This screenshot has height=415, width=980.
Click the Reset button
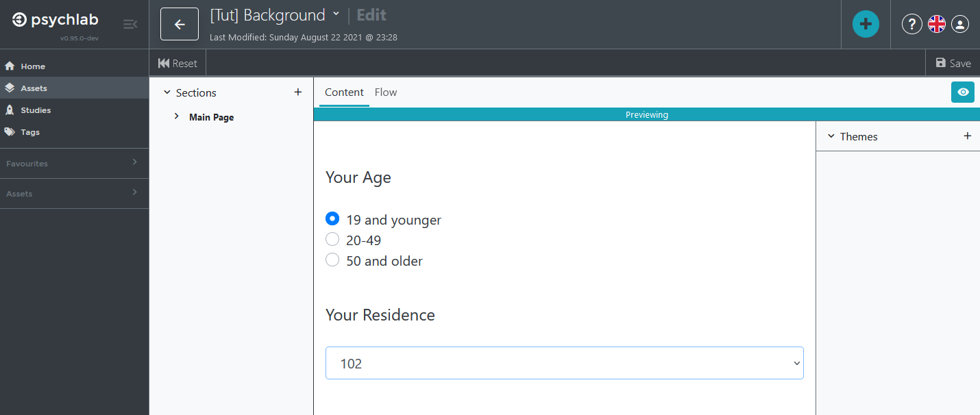[177, 63]
